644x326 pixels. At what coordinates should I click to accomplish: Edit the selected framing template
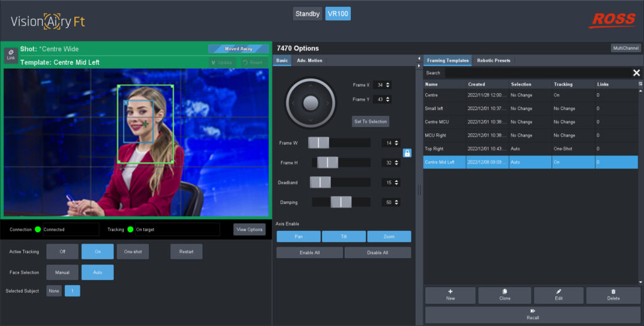[558, 295]
